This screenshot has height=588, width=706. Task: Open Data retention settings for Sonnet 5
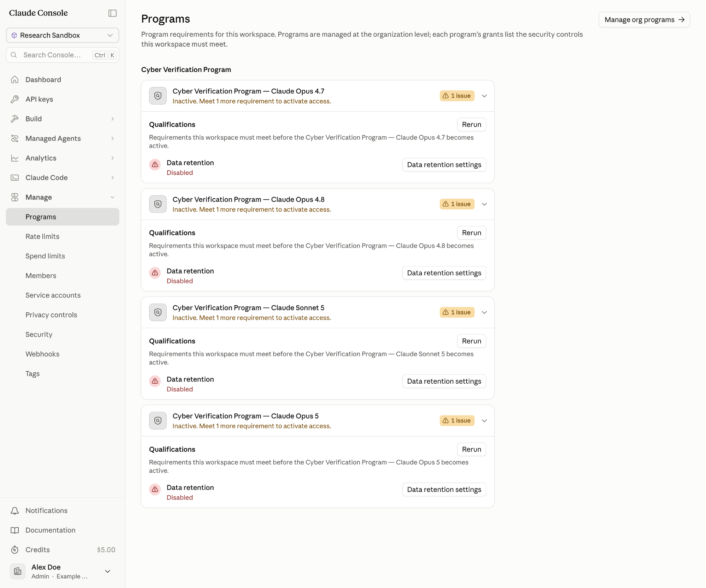(x=444, y=381)
